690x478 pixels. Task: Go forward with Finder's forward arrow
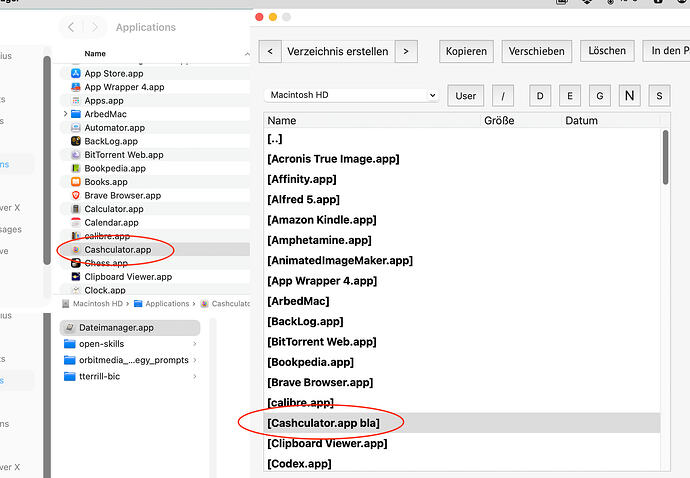95,27
